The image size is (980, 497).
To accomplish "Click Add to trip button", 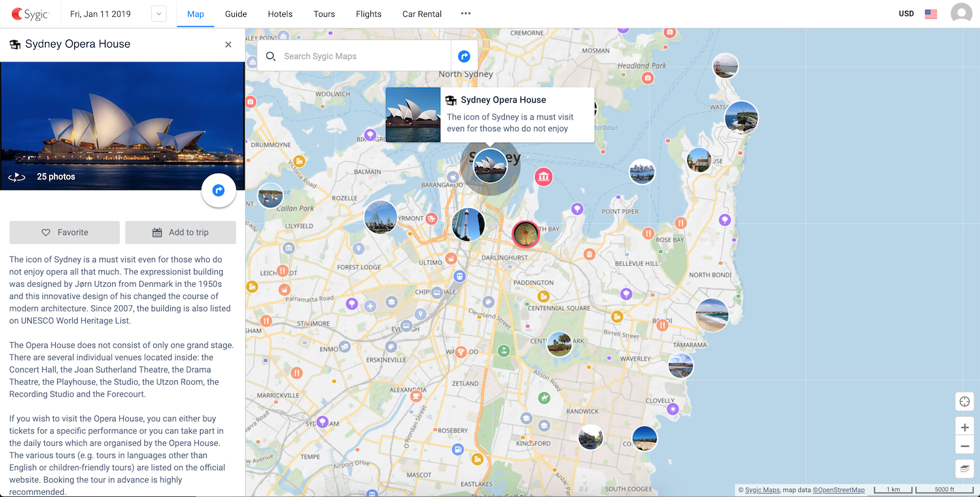I will coord(180,233).
